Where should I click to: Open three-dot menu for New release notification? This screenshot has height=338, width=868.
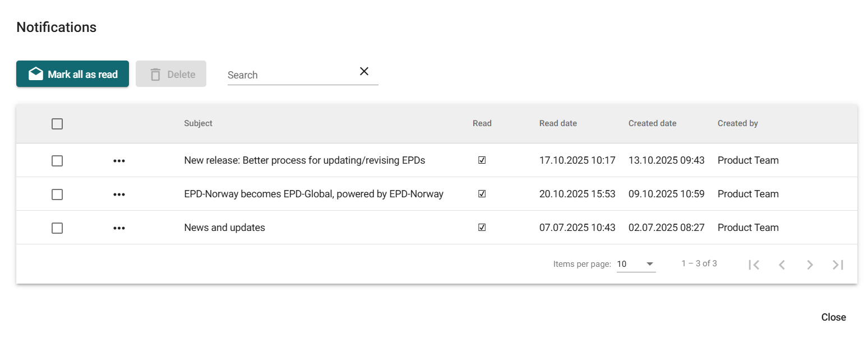coord(119,161)
